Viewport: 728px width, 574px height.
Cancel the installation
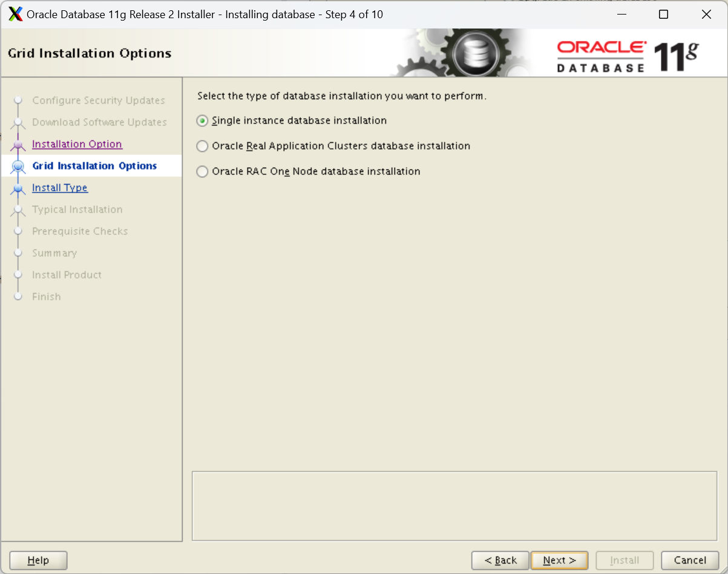tap(690, 561)
